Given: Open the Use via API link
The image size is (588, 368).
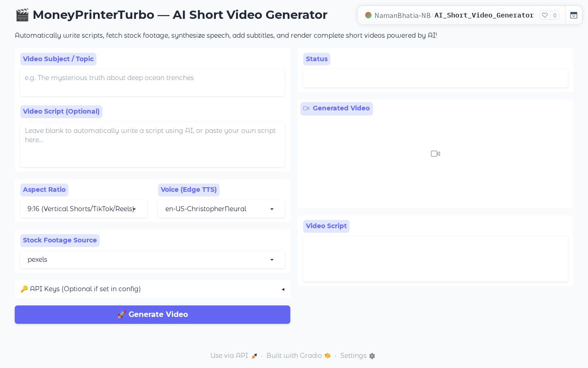Looking at the screenshot, I should 234,356.
